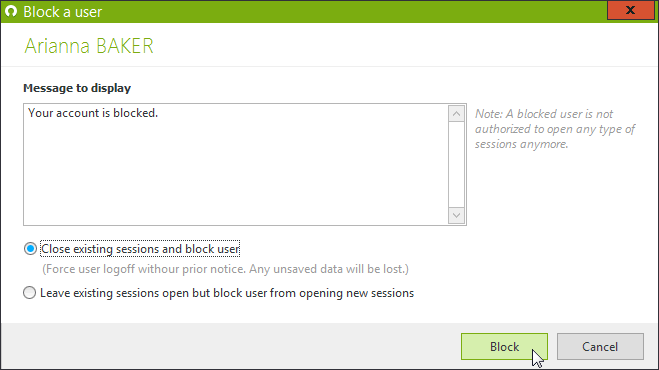Select Close existing sessions and block user radio
659x370 pixels.
click(30, 249)
